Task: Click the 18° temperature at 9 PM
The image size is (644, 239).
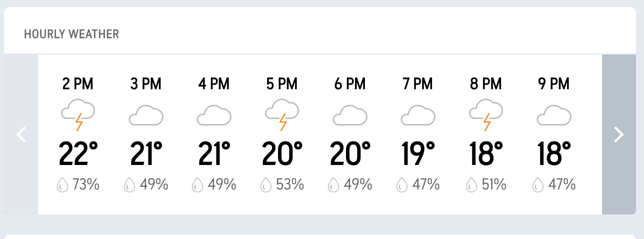Action: (554, 153)
